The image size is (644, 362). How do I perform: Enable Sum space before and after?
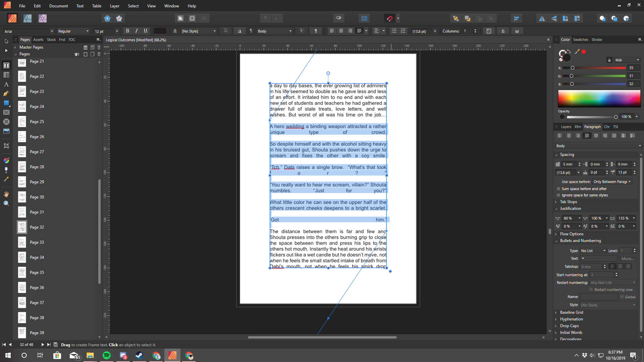558,189
